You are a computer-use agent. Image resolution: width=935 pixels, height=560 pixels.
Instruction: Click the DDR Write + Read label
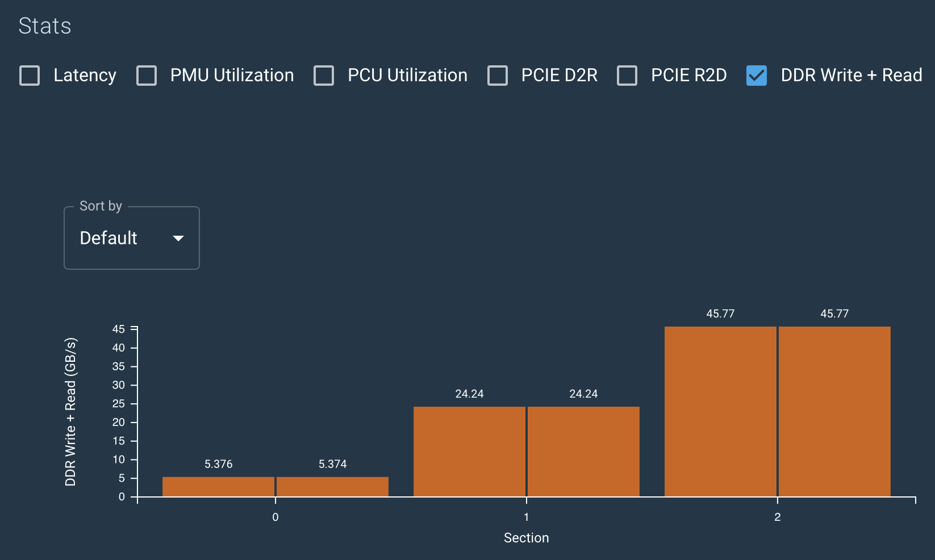[851, 76]
